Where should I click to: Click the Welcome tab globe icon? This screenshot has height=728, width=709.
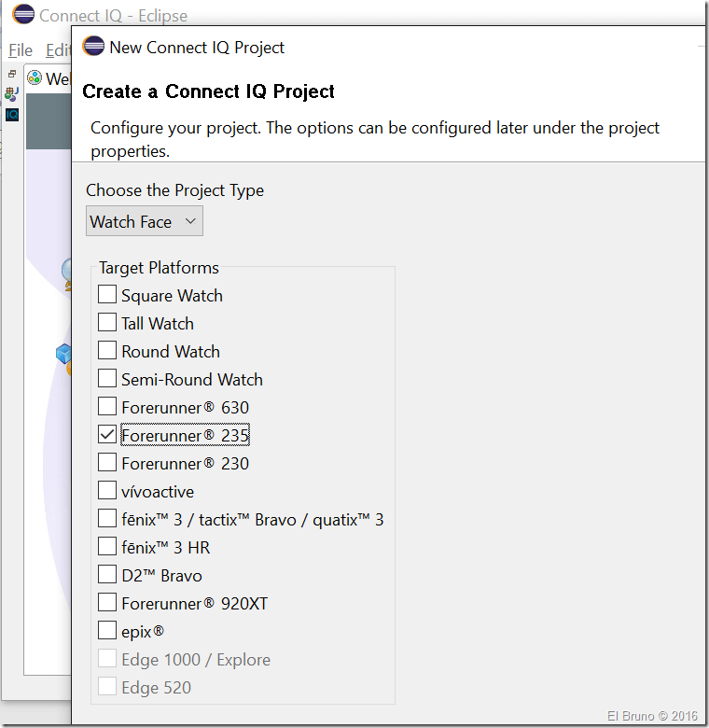35,78
